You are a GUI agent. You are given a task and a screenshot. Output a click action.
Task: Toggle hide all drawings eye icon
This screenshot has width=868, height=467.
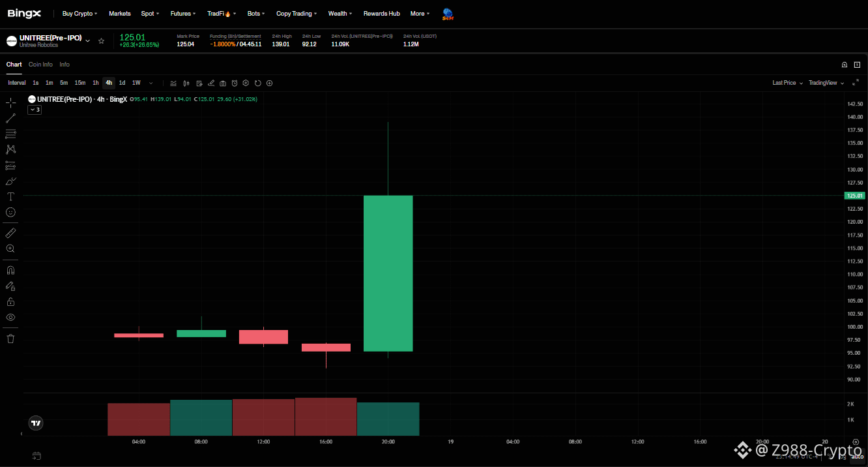[10, 317]
